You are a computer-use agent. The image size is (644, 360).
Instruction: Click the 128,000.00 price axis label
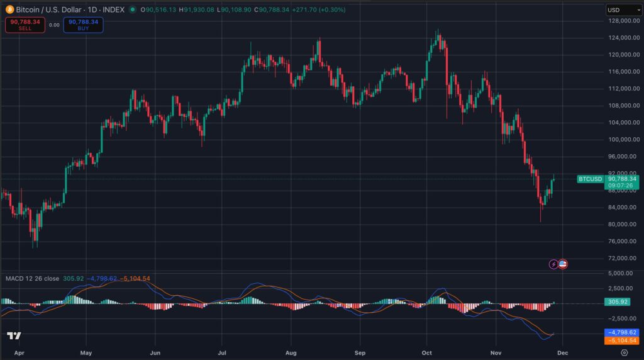coord(624,21)
